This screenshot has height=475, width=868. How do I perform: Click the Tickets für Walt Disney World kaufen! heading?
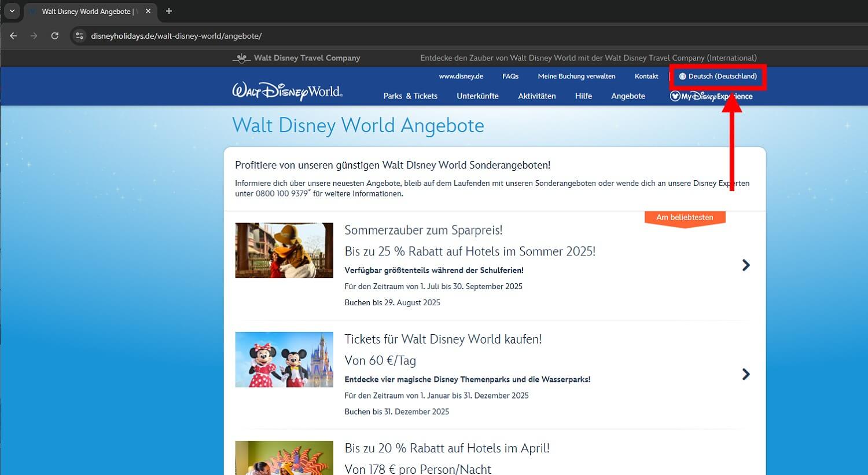tap(443, 339)
